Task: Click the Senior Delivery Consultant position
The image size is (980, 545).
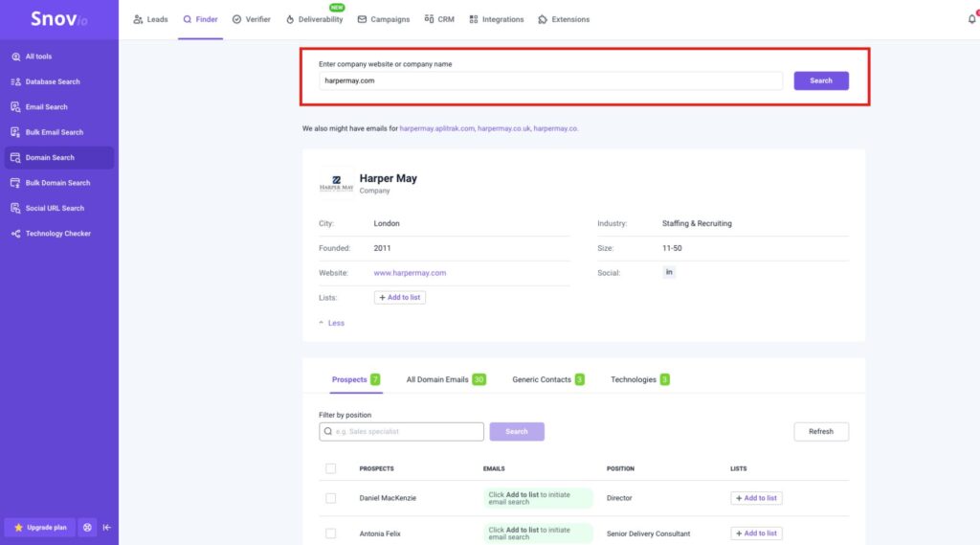Action: pyautogui.click(x=648, y=534)
